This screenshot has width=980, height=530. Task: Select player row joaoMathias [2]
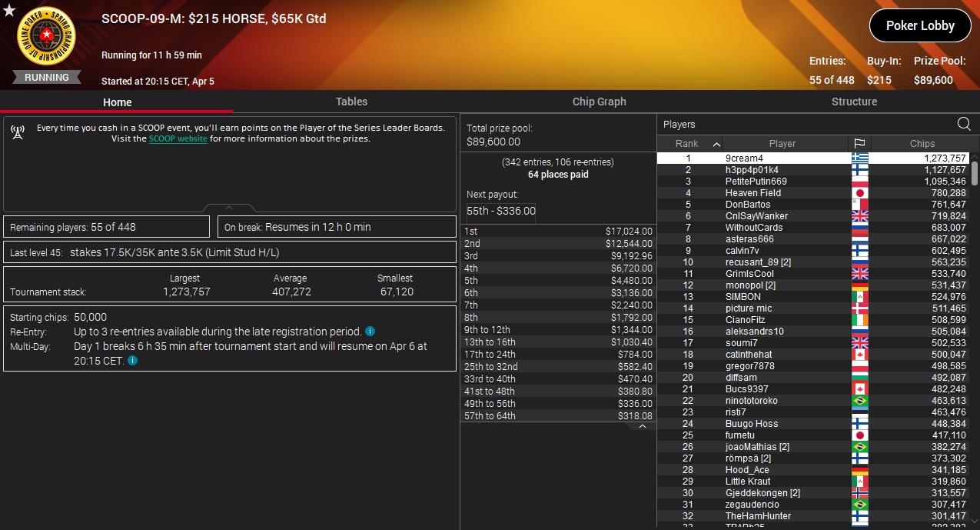point(813,447)
